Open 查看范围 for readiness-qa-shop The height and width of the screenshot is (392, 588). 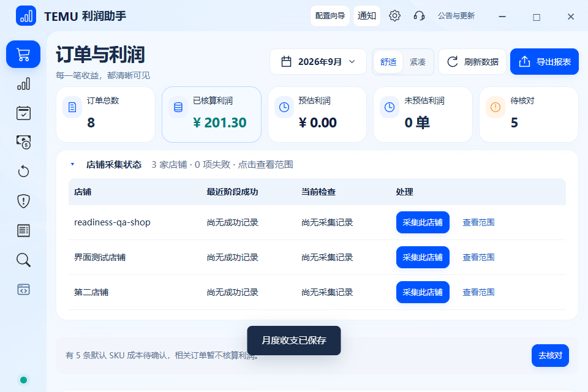point(478,222)
